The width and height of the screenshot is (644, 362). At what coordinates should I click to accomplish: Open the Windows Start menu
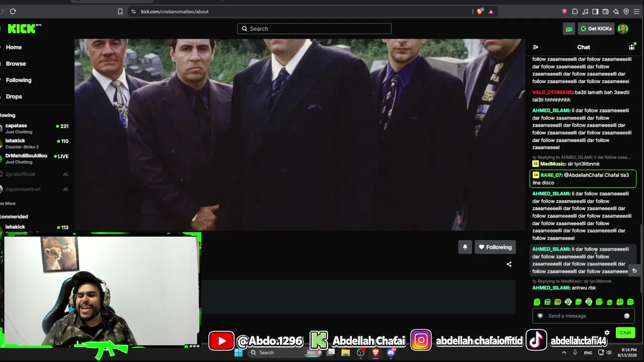(x=238, y=352)
